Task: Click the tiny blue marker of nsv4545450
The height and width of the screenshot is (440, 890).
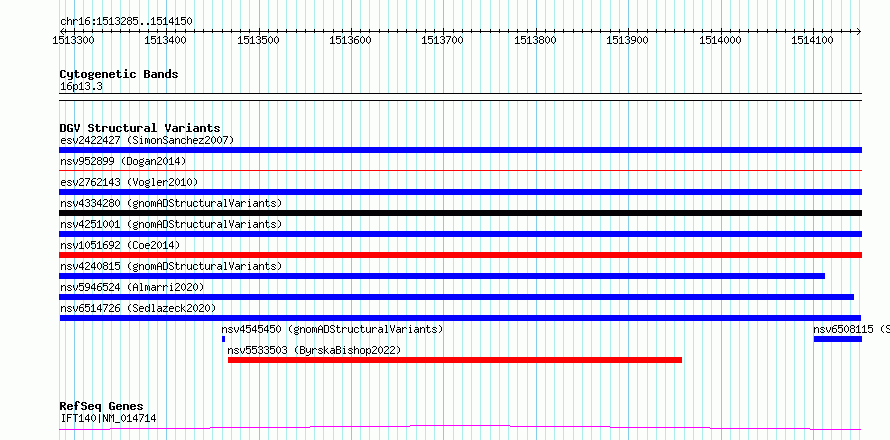Action: click(x=224, y=339)
